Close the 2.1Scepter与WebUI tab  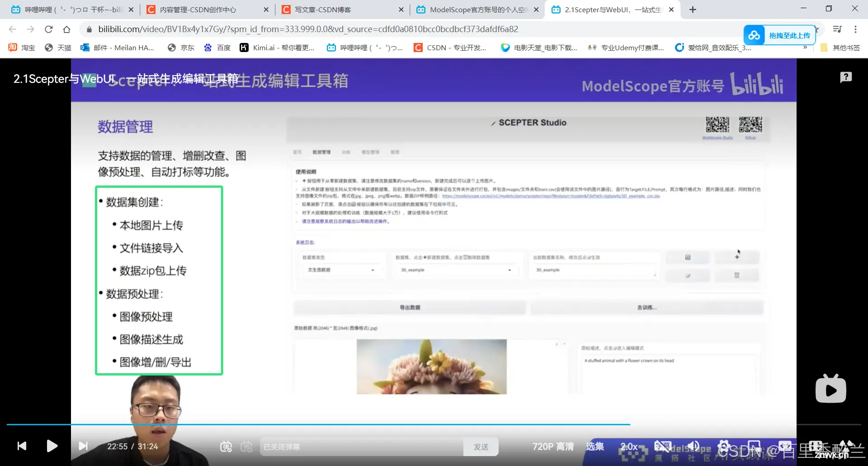671,10
